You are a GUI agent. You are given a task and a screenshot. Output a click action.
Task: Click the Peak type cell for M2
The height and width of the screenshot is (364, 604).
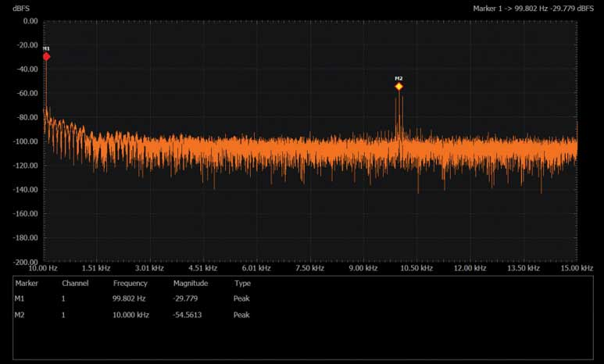242,314
